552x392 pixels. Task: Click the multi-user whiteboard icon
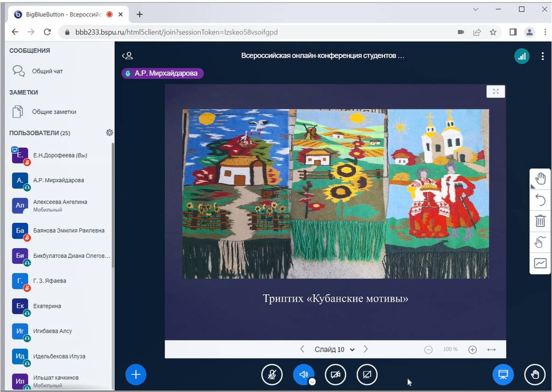pyautogui.click(x=540, y=242)
